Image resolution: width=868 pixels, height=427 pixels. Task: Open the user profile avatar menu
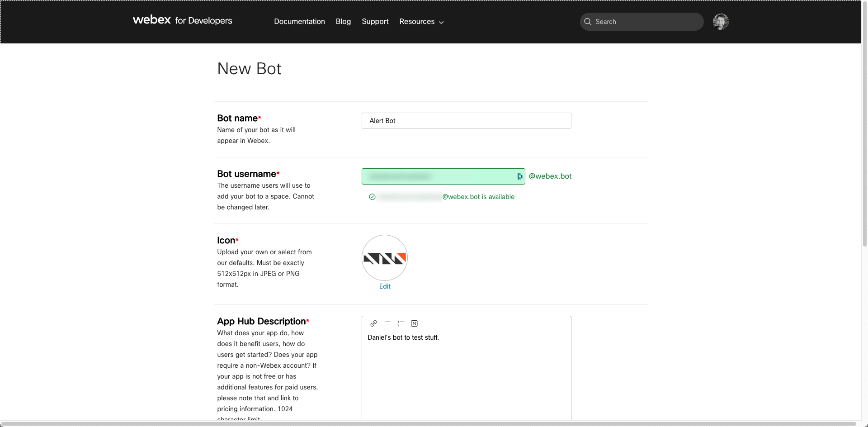(x=721, y=21)
